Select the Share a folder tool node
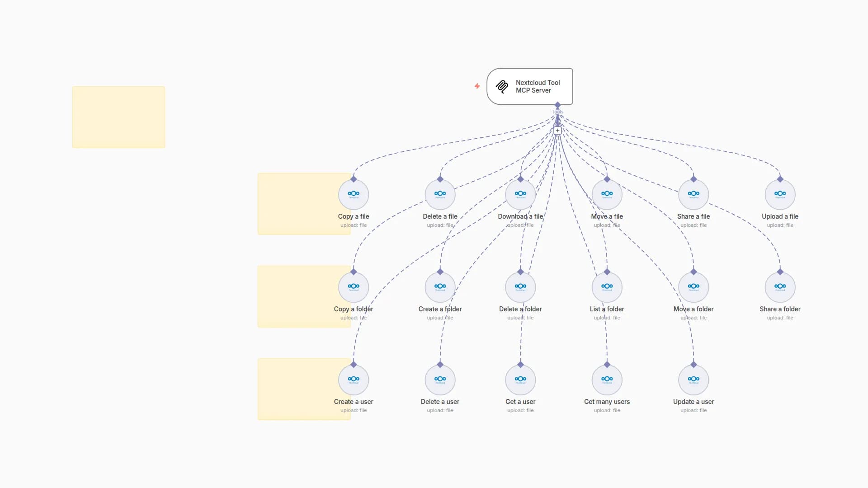Screen dimensions: 868x488 [780, 287]
